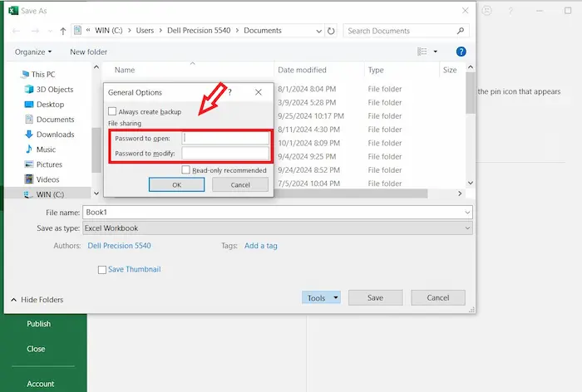Click navigation pane scroll up arrow
Viewport: 582px width, 392px height.
[96, 67]
